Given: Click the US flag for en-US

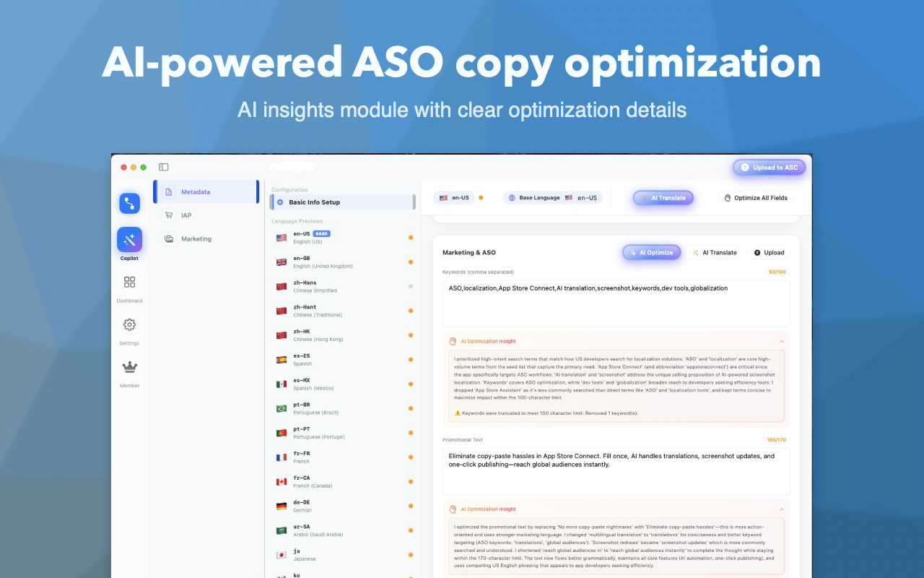Looking at the screenshot, I should (x=282, y=238).
